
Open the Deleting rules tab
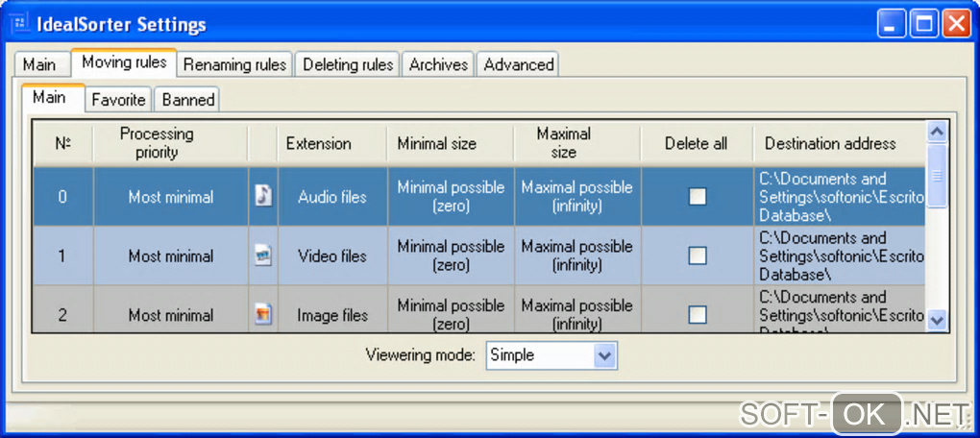tap(348, 65)
